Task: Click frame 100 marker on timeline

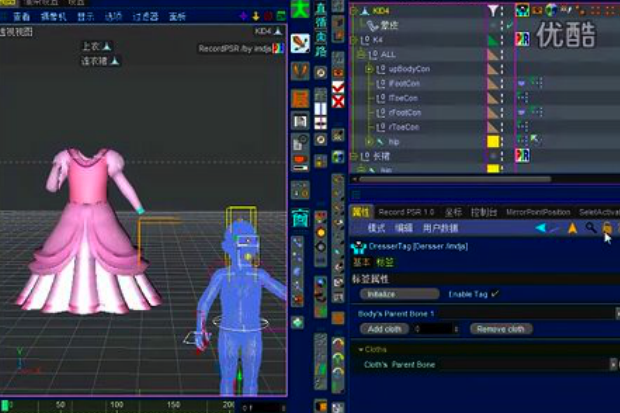Action: tap(117, 404)
